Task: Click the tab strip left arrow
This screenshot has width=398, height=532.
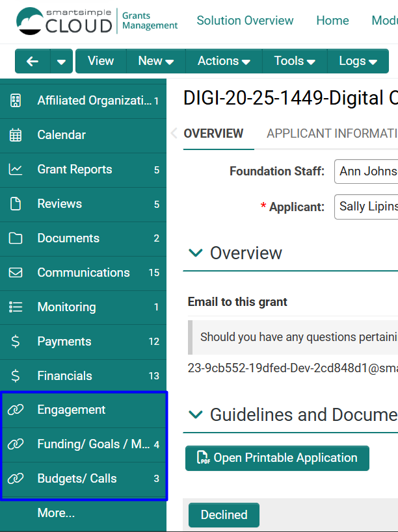Action: coord(174,133)
